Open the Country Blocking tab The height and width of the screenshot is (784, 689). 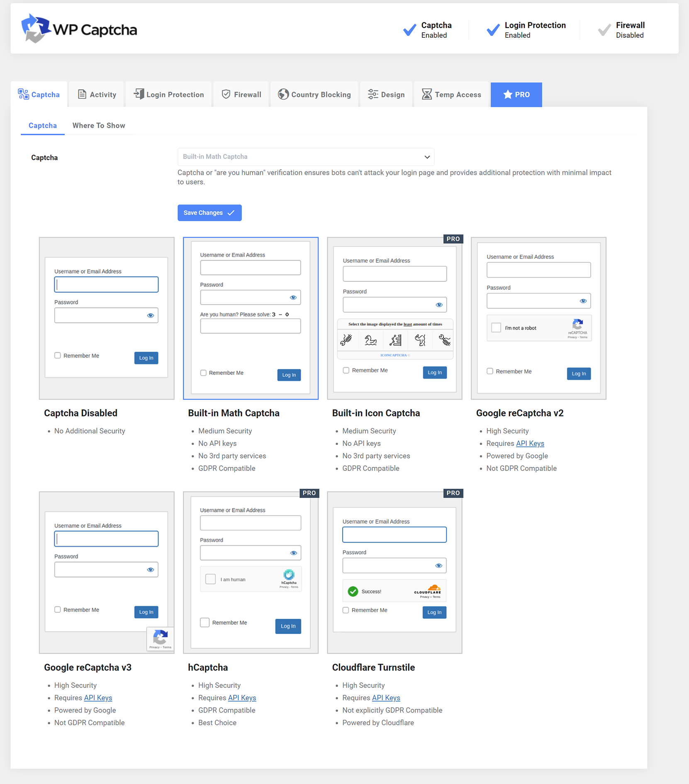314,94
